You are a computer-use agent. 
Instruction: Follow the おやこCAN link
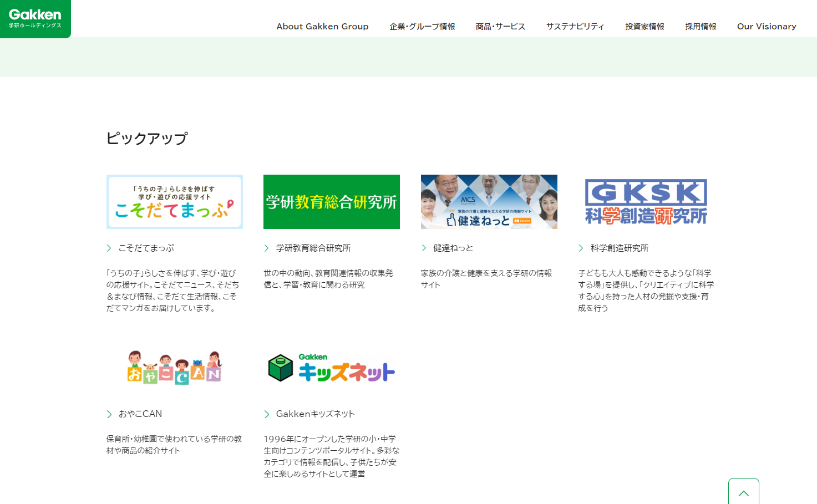pos(140,414)
